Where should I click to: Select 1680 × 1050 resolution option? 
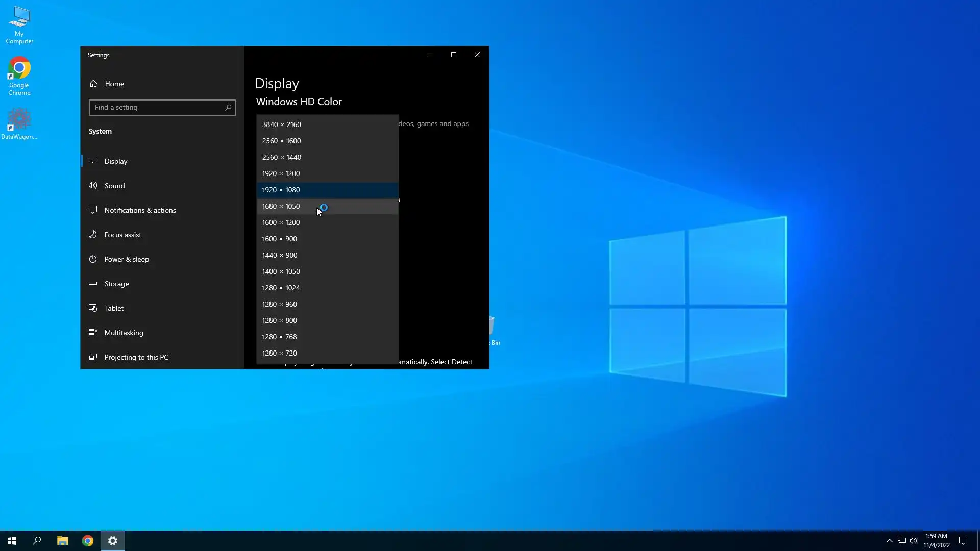pyautogui.click(x=281, y=206)
